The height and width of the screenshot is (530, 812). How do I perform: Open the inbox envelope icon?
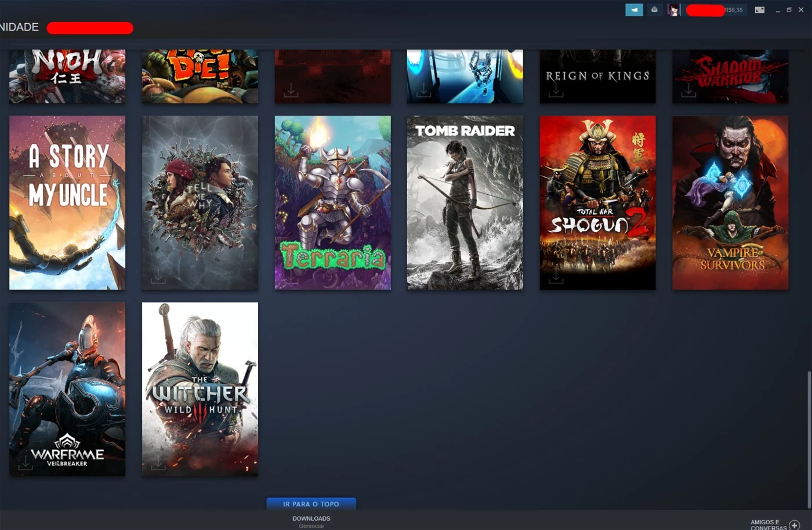(x=654, y=10)
